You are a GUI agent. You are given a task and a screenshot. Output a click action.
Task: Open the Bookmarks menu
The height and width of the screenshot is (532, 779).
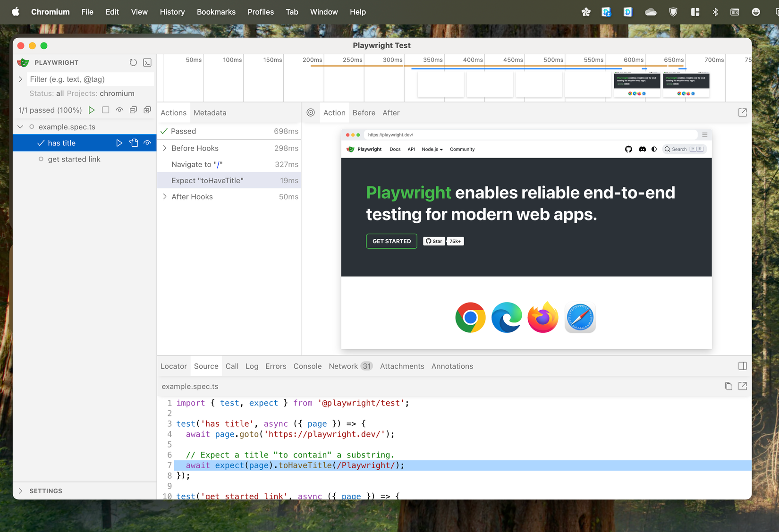pos(216,12)
